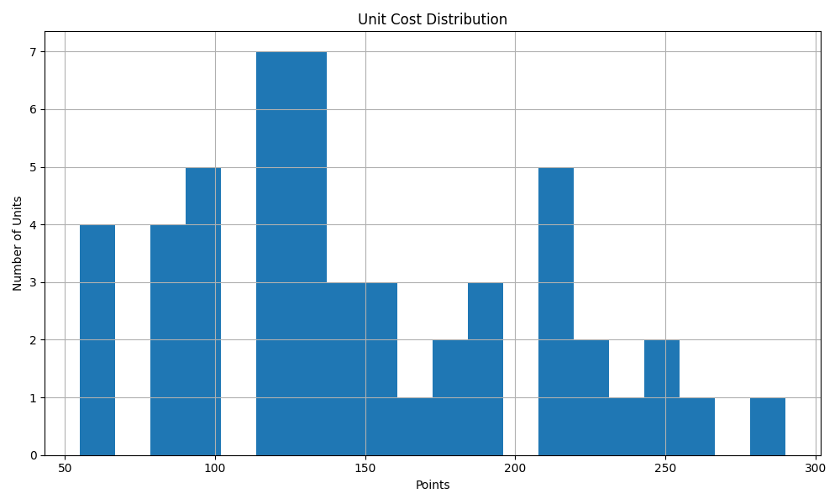Click the tallest bar reaching height 7
The height and width of the screenshot is (504, 840).
291,252
